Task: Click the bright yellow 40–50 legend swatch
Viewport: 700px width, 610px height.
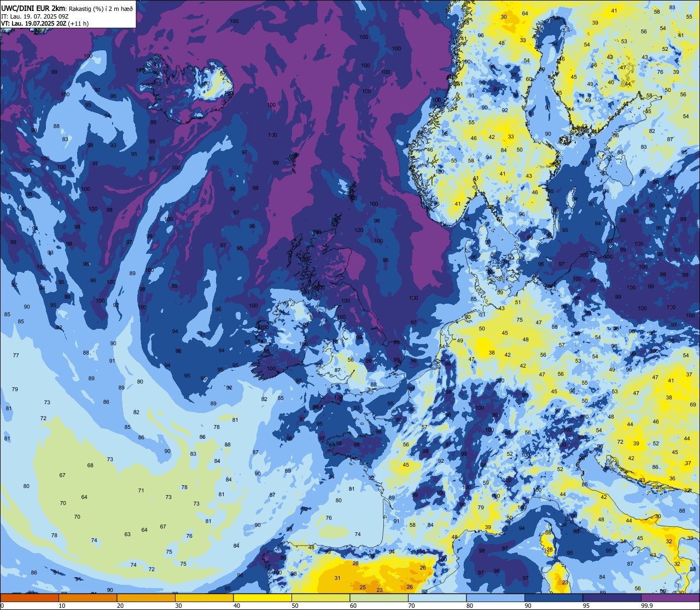Action: (262, 597)
